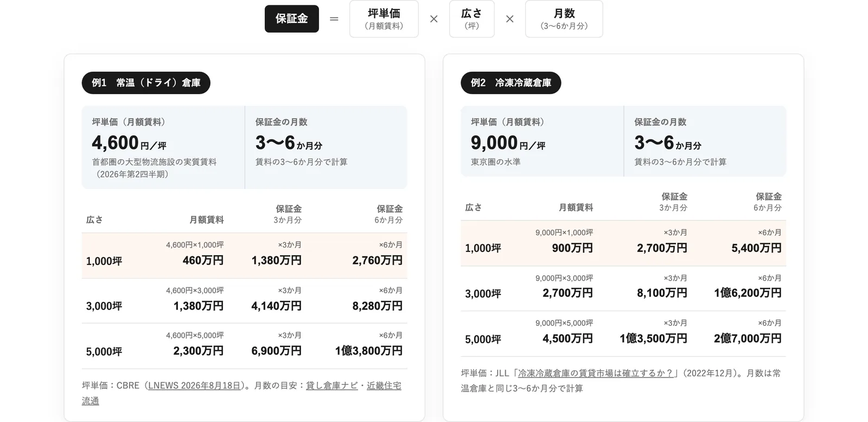
Task: Click the 保証金 formula label
Action: coord(292,19)
